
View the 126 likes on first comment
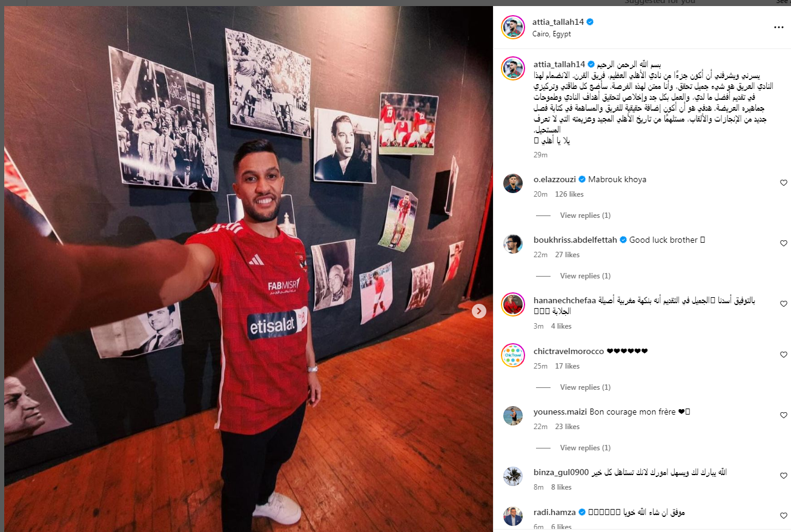(569, 194)
